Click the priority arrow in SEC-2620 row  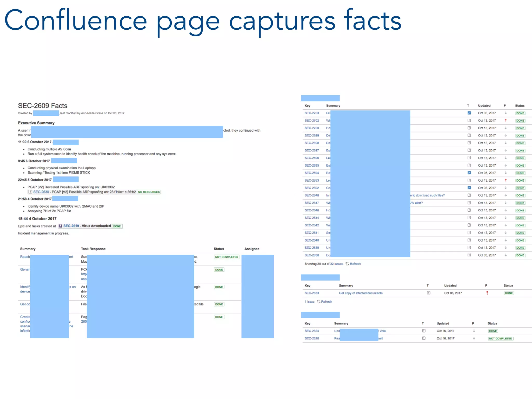[474, 338]
